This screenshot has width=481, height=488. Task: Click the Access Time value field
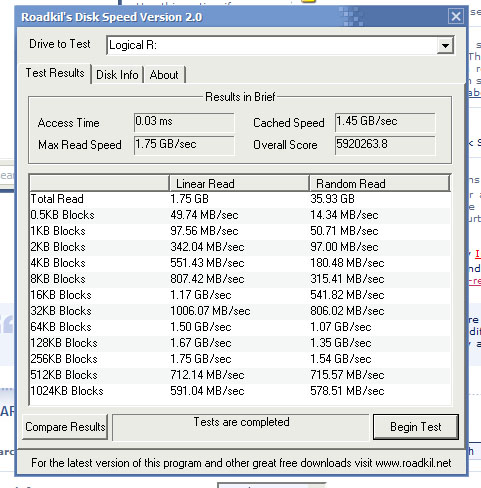pyautogui.click(x=184, y=122)
